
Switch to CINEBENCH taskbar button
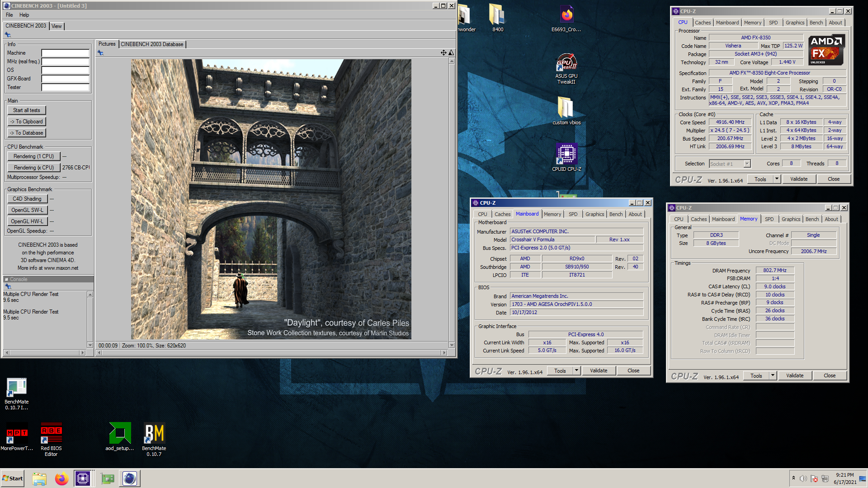tap(130, 479)
